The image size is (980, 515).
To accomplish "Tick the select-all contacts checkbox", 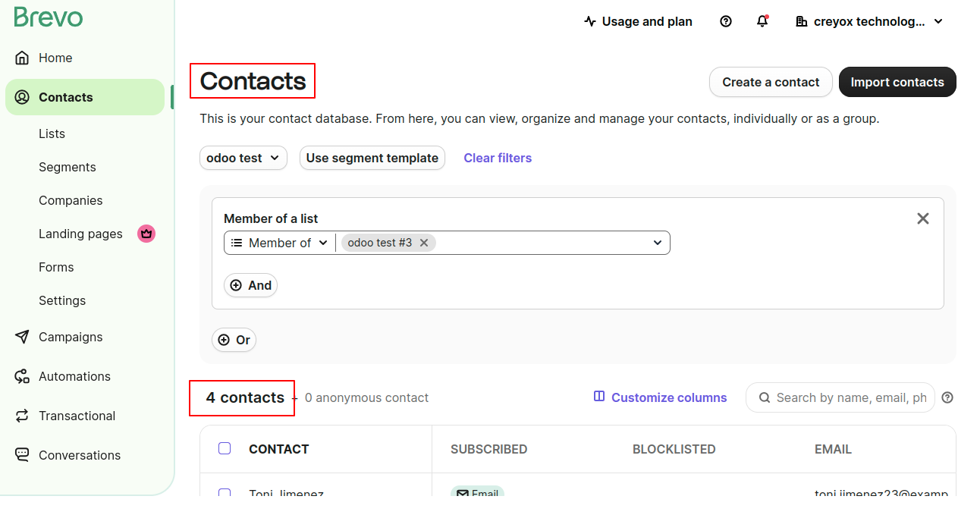I will coord(225,448).
